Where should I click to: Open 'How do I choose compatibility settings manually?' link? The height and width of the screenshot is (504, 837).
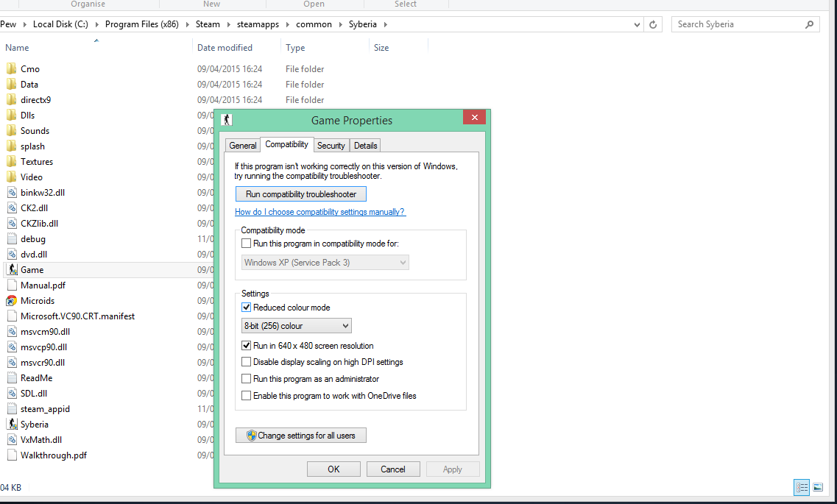coord(320,212)
